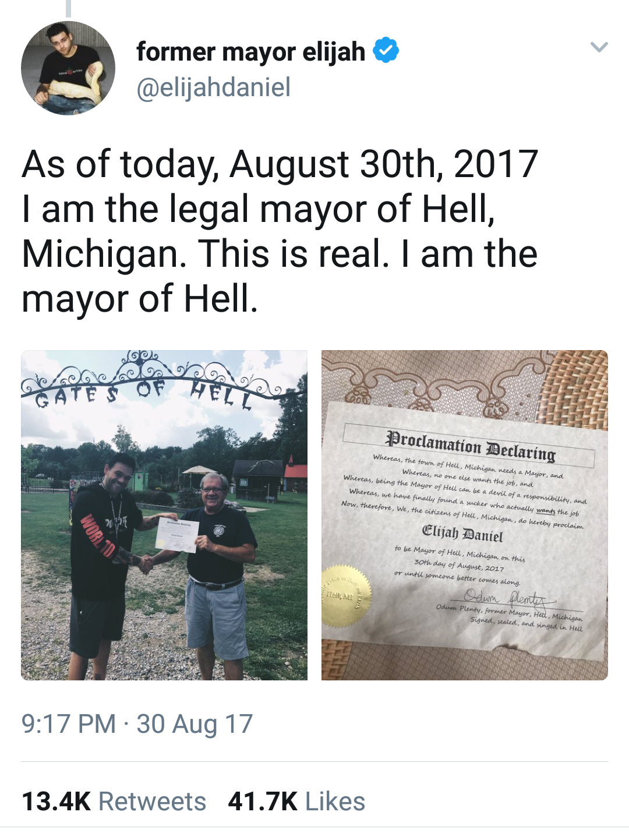The height and width of the screenshot is (840, 629).
Task: Open the 41.7K Likes list
Action: click(296, 802)
